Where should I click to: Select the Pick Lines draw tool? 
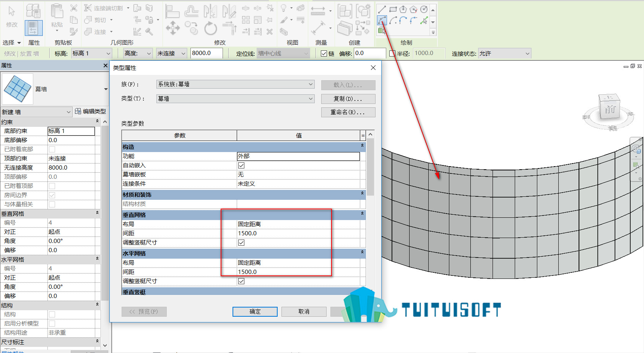[x=424, y=21]
